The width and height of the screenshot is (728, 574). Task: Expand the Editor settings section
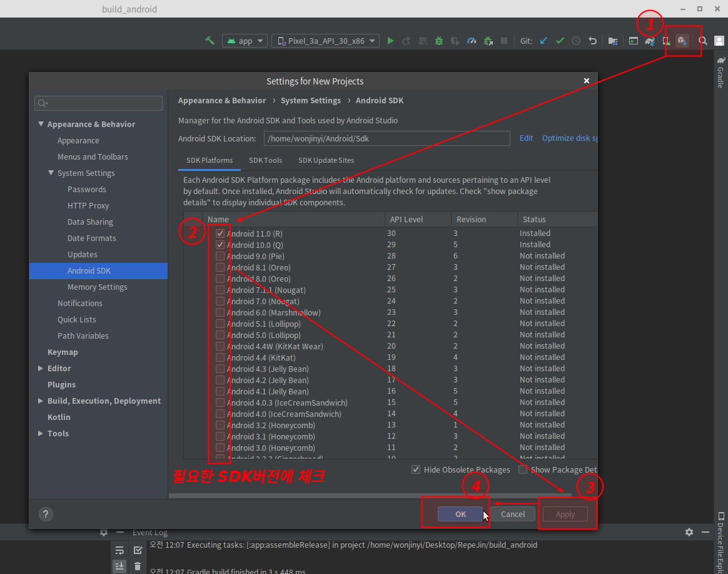point(41,368)
